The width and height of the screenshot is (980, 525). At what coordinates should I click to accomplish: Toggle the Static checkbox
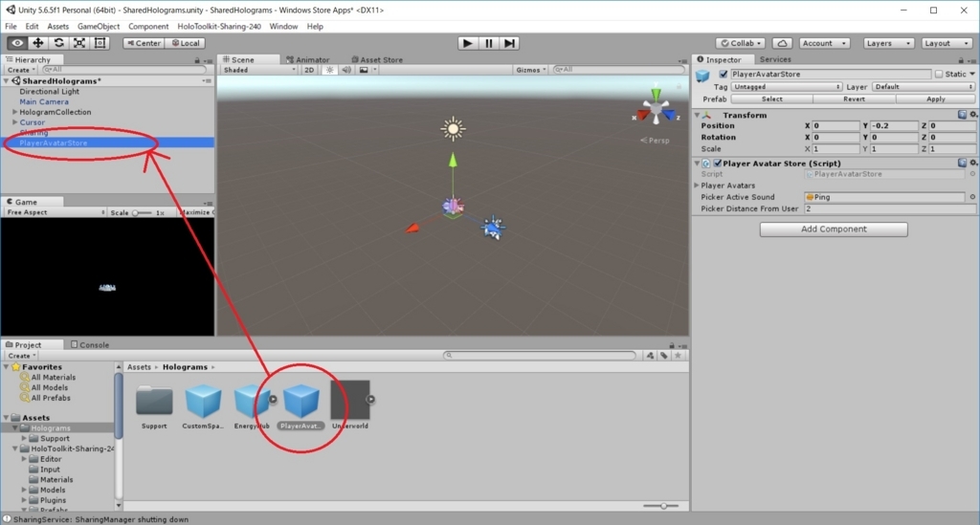939,74
